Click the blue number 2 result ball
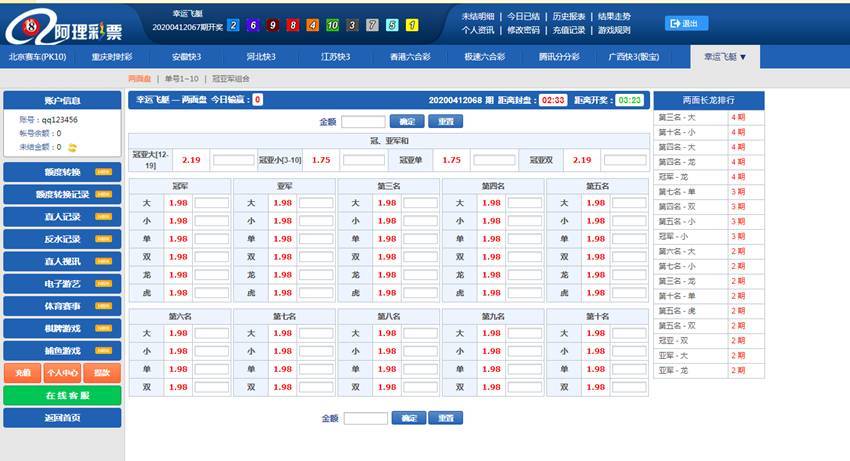The image size is (850, 461). (x=234, y=25)
